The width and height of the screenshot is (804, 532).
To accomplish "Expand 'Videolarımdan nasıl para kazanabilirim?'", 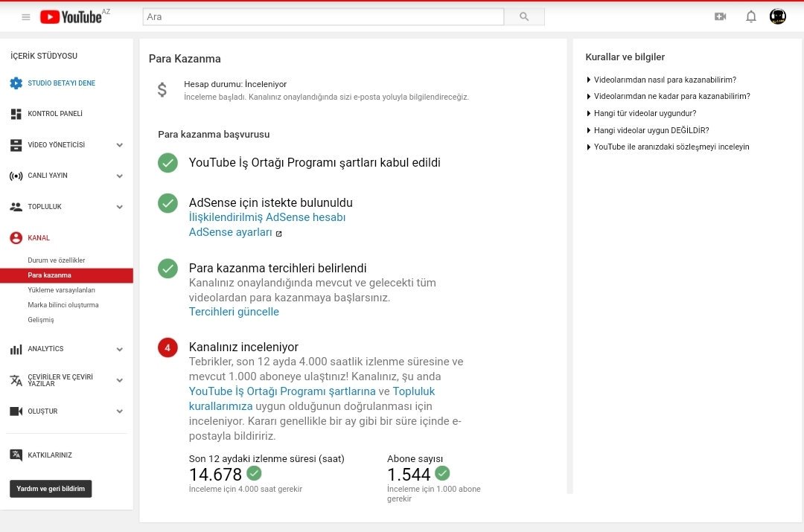I will point(662,80).
